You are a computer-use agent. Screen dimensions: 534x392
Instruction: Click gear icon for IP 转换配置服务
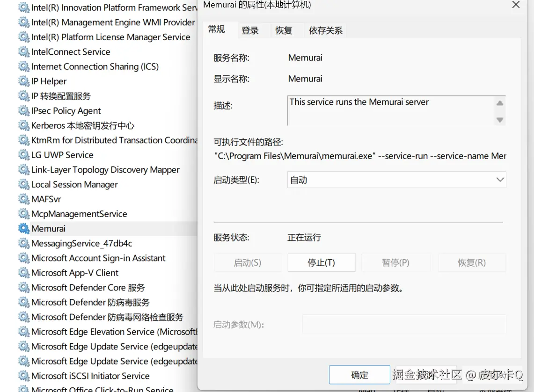24,96
